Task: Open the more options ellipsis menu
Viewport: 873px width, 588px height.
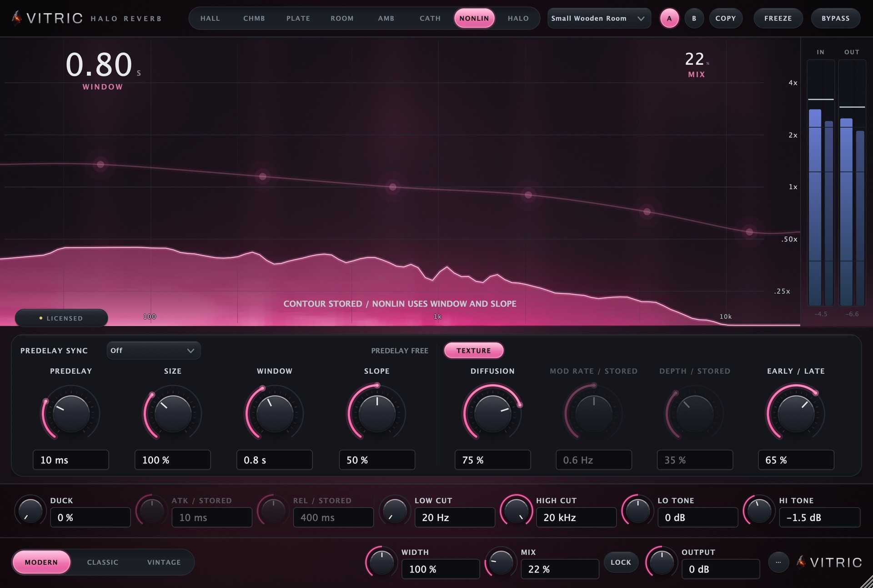Action: pos(778,562)
